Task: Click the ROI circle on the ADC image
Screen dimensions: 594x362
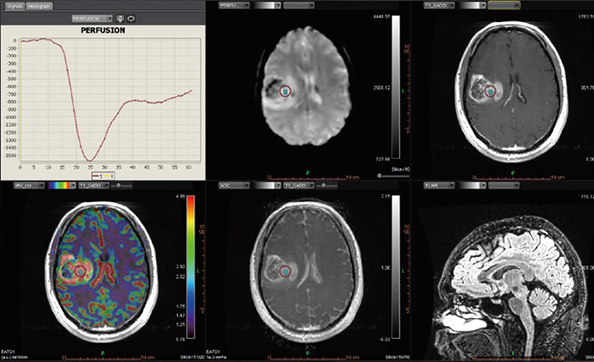Action: tap(285, 271)
